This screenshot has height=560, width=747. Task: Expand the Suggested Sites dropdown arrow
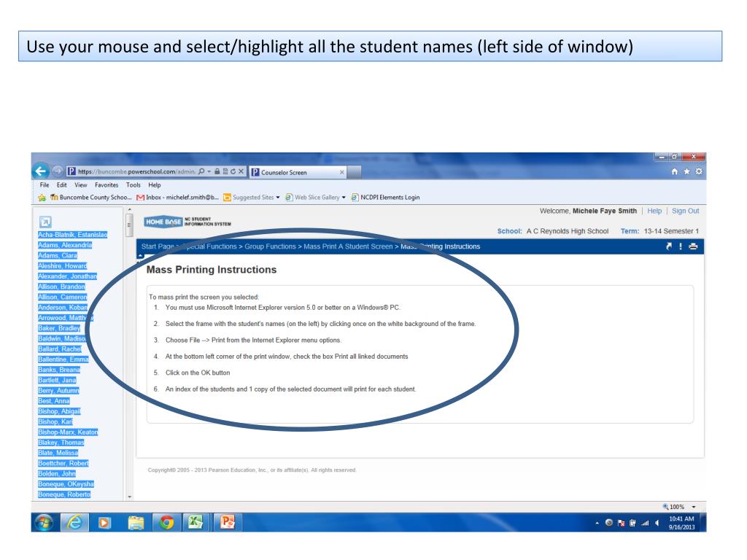[x=278, y=198]
